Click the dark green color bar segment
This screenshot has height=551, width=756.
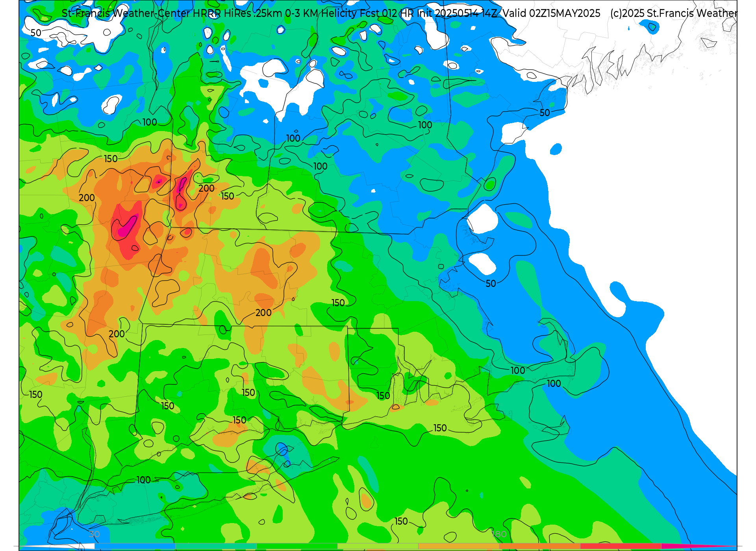[297, 546]
